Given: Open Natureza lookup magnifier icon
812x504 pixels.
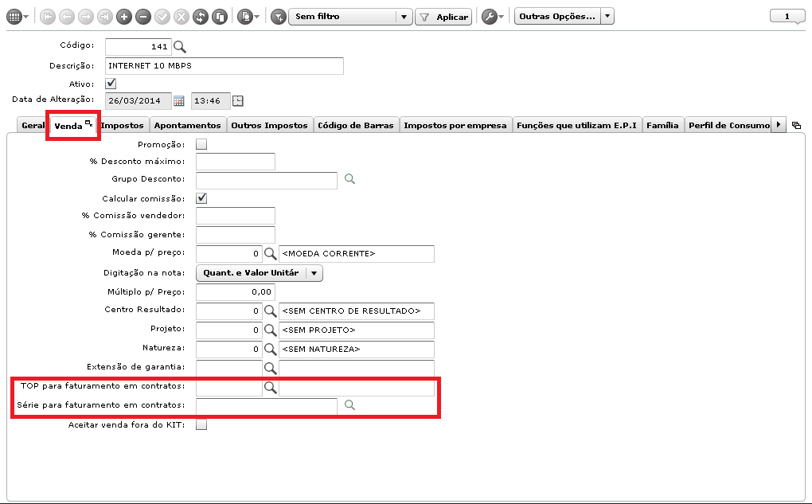Looking at the screenshot, I should [x=271, y=349].
